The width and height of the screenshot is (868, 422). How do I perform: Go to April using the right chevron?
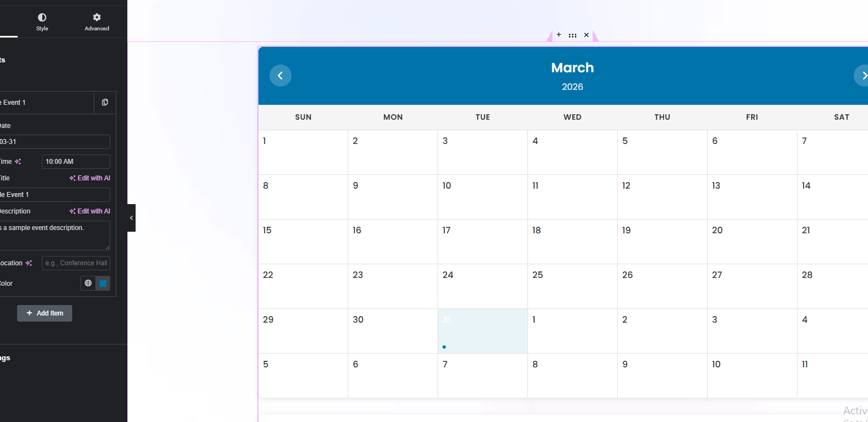click(863, 75)
